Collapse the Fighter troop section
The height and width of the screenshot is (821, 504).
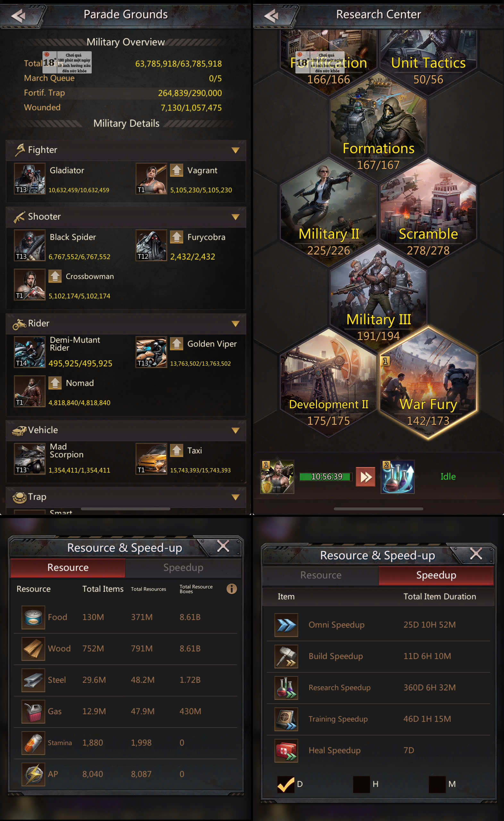tap(236, 150)
